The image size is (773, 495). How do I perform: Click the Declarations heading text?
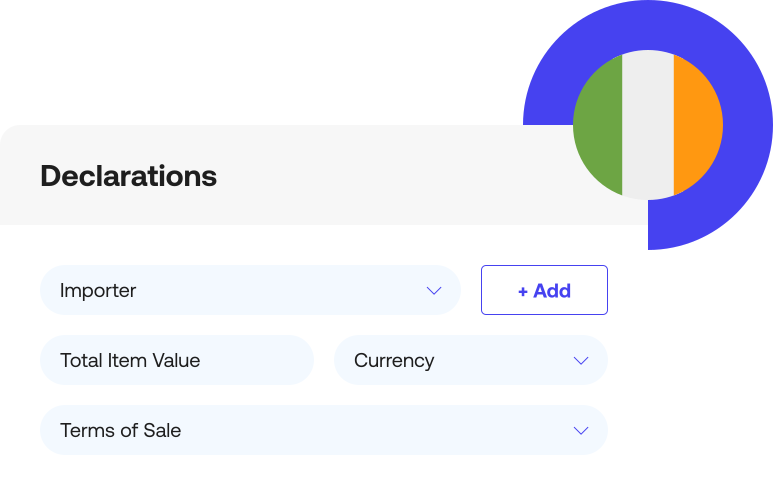(x=128, y=176)
